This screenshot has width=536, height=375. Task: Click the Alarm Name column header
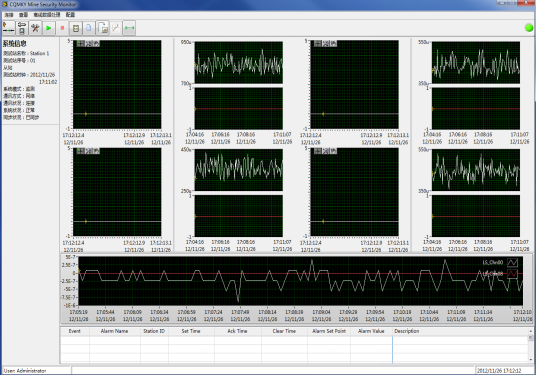pos(115,331)
